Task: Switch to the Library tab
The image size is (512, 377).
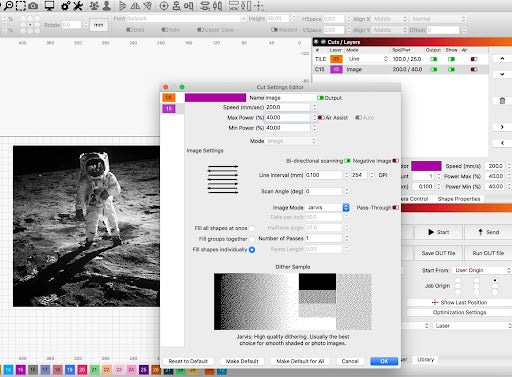Action: (x=425, y=359)
